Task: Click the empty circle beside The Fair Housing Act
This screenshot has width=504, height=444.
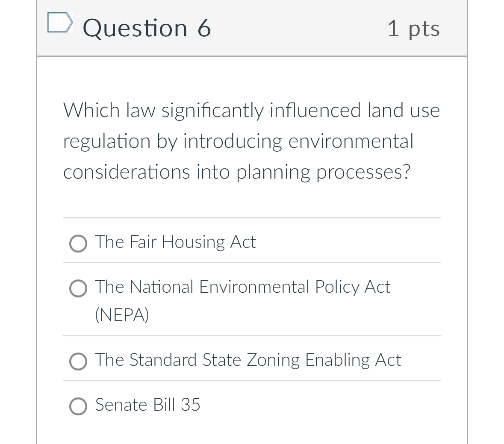Action: [x=78, y=244]
